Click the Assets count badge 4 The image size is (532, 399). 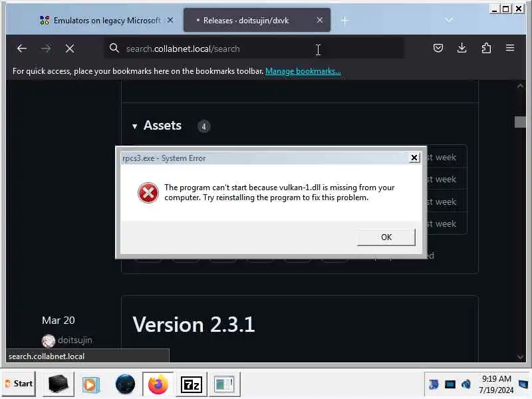point(203,126)
